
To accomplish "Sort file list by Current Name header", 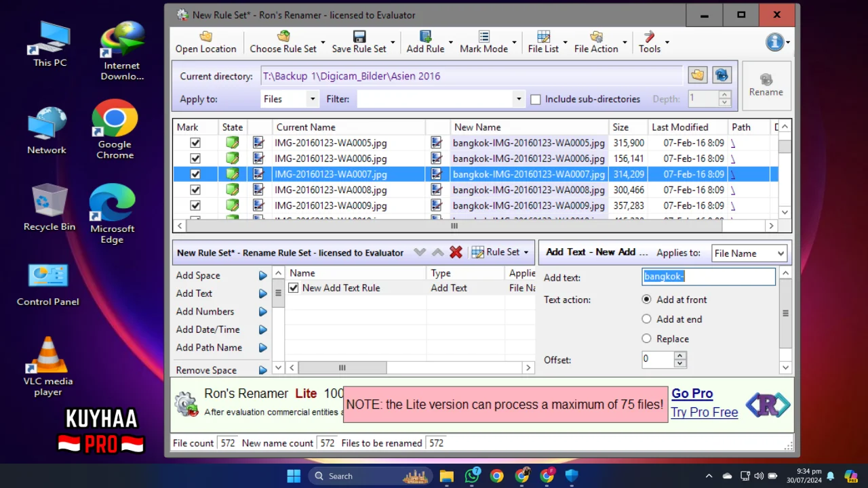I will click(x=349, y=127).
